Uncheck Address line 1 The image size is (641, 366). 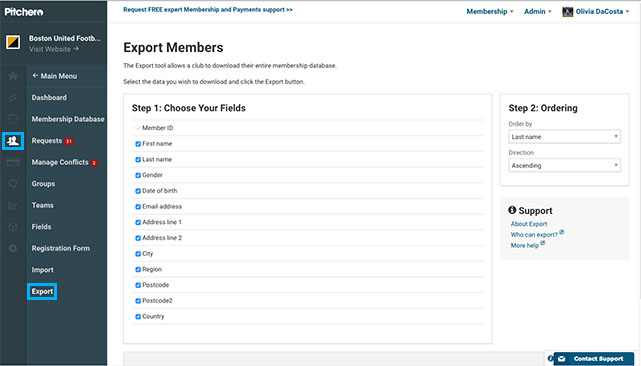pyautogui.click(x=138, y=222)
